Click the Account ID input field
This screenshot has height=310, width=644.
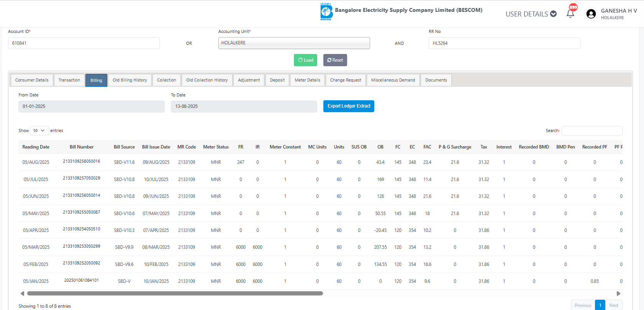pyautogui.click(x=84, y=43)
